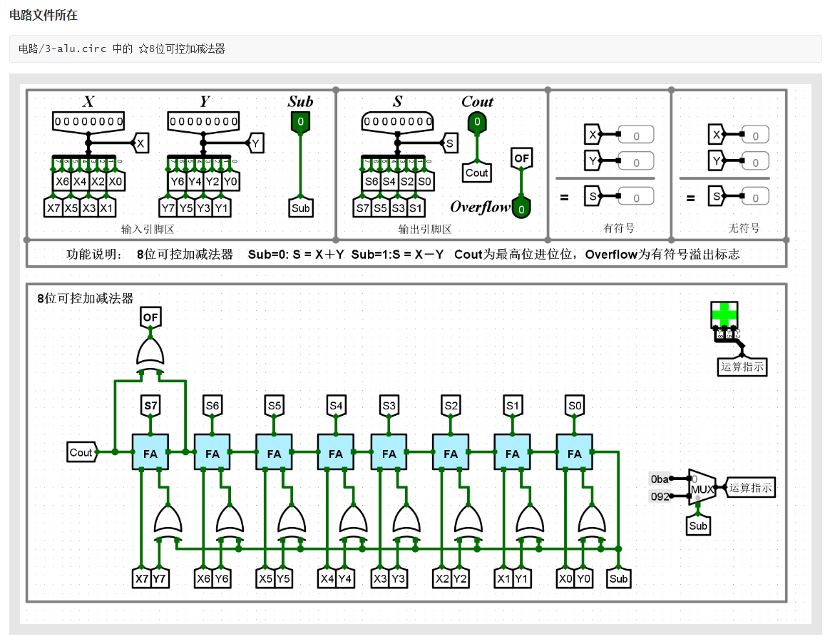Select the FA block below the S5 tunnel
The height and width of the screenshot is (644, 830).
pyautogui.click(x=275, y=452)
